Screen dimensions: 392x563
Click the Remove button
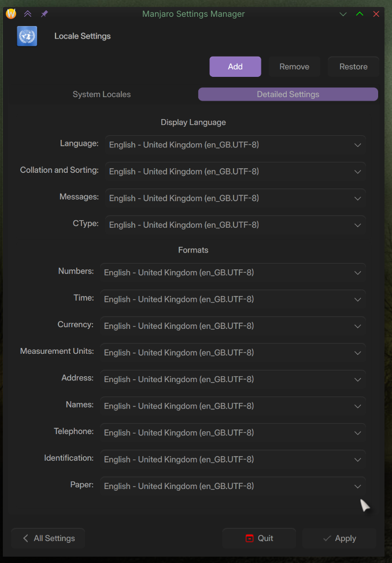click(x=294, y=66)
